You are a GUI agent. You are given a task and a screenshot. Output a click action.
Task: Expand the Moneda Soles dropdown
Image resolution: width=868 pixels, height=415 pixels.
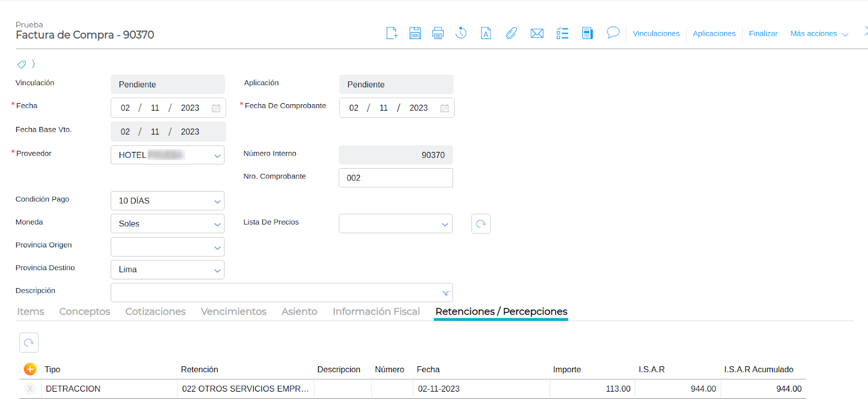click(217, 224)
